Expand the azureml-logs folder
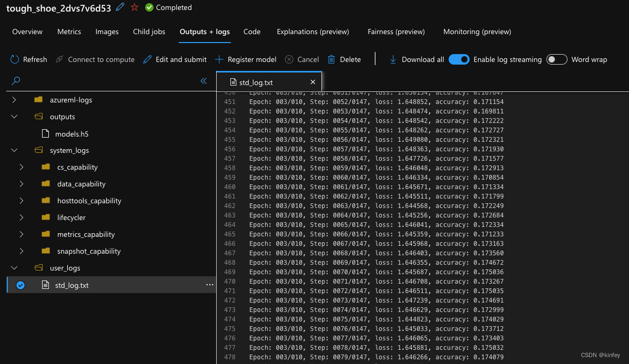This screenshot has height=364, width=629. tap(14, 100)
